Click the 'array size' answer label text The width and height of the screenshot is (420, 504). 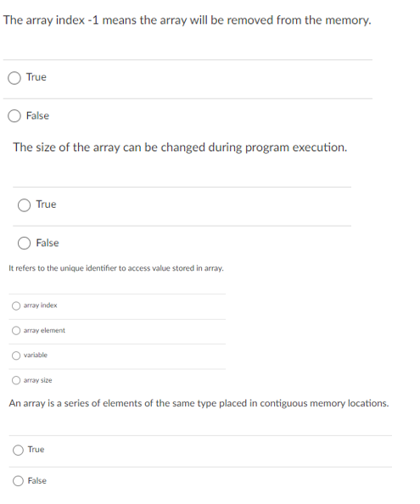(x=37, y=380)
